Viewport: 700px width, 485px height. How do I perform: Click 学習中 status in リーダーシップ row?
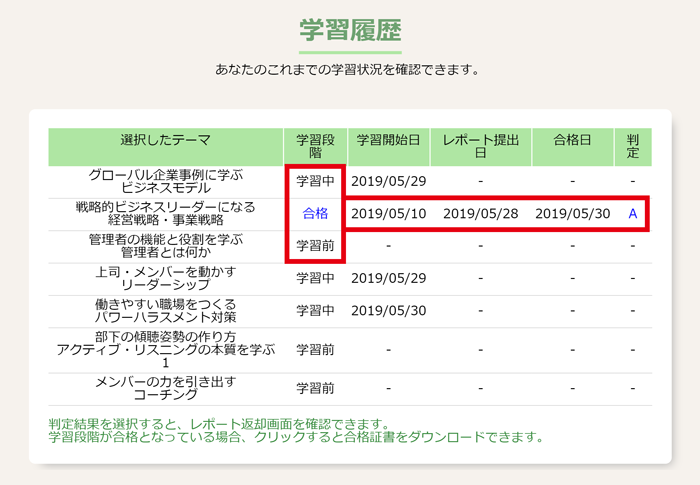pos(315,278)
